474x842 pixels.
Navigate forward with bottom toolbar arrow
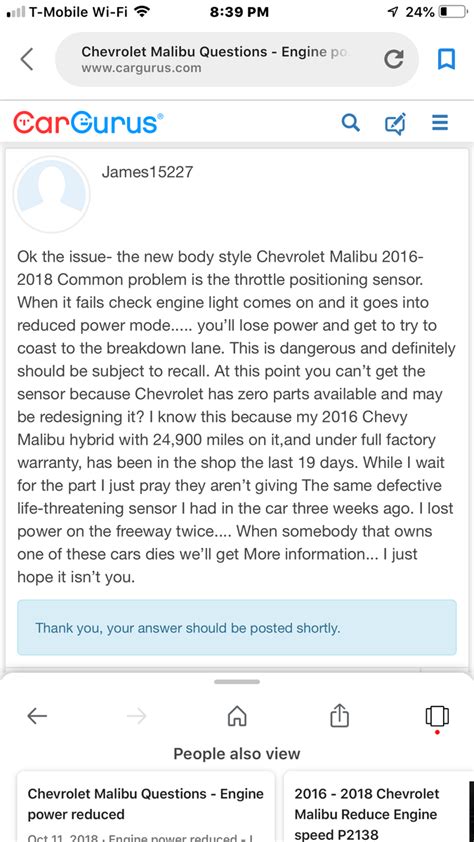tap(137, 715)
